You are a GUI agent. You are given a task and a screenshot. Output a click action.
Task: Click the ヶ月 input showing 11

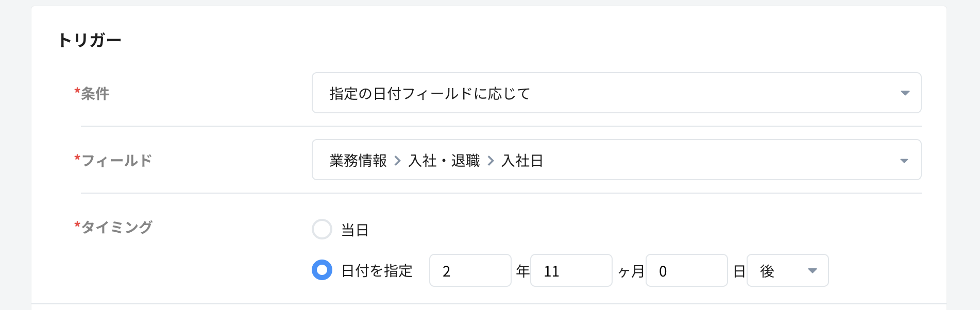(571, 270)
